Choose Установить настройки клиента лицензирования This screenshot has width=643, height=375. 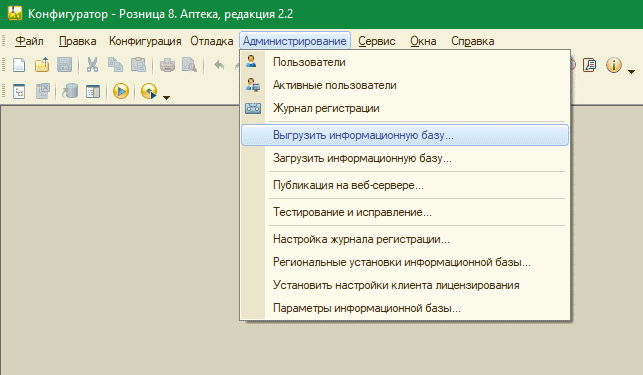(405, 285)
